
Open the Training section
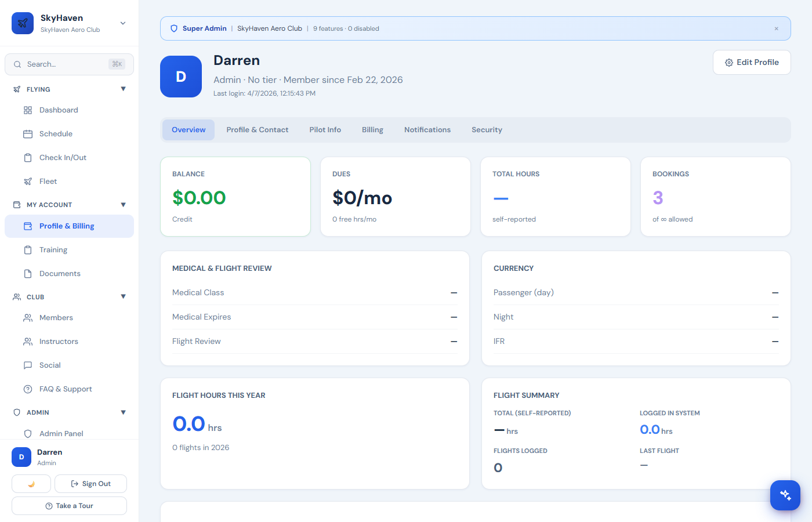53,249
